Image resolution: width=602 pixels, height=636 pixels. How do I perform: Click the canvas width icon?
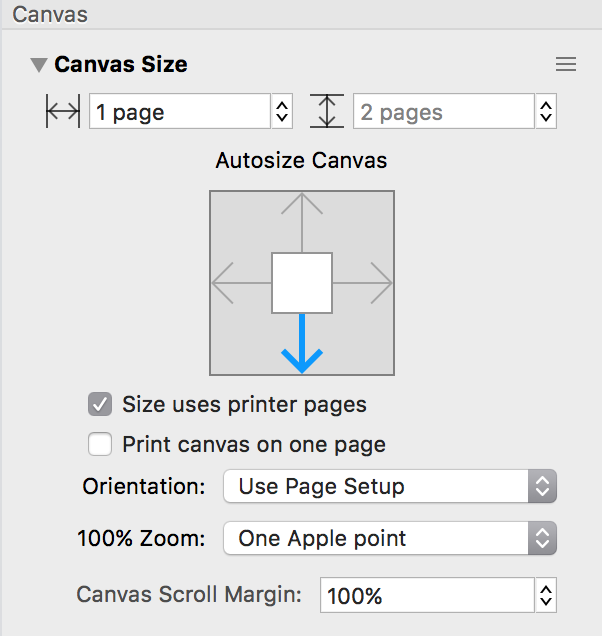pos(63,111)
